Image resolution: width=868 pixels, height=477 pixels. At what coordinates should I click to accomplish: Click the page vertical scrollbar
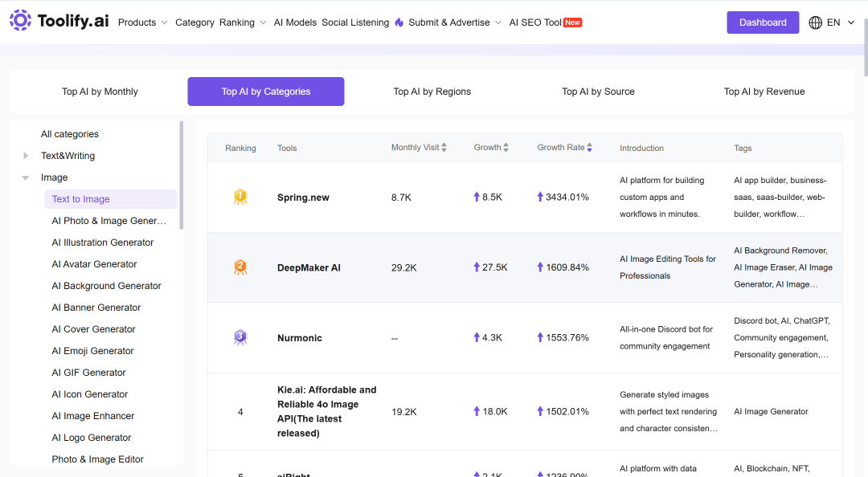point(866,47)
